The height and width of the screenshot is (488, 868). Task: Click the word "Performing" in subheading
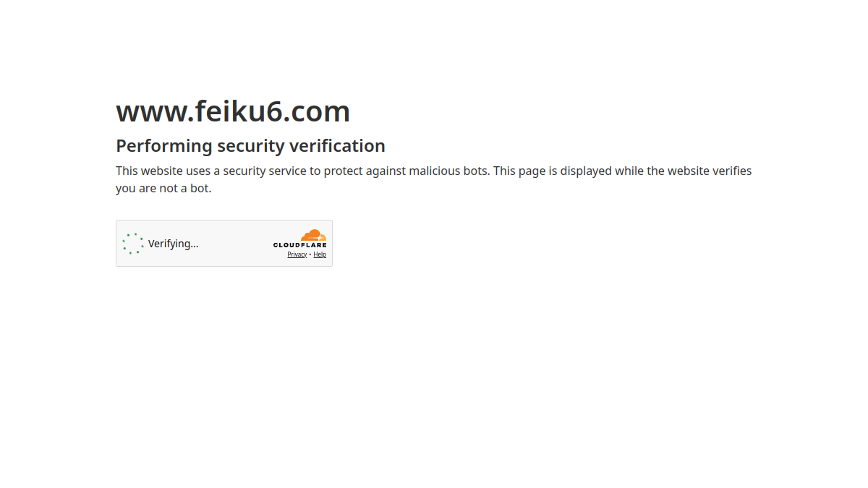coord(164,146)
